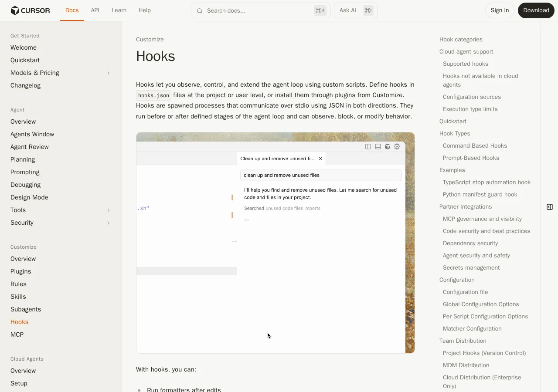
Task: Go to Quickstart in Get Started
Action: click(x=25, y=60)
